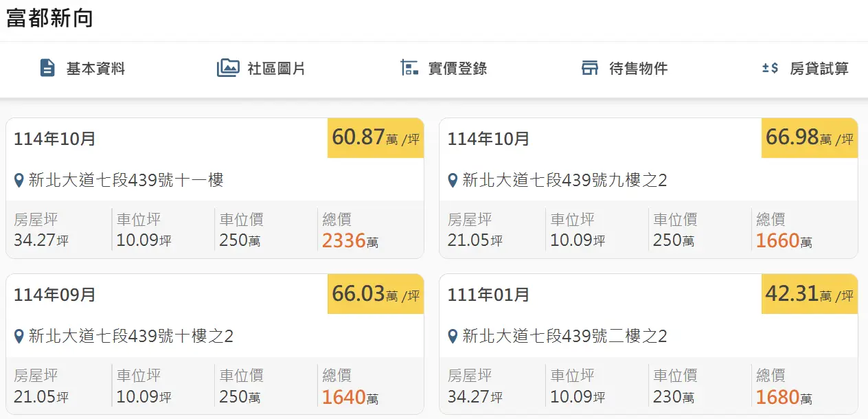The height and width of the screenshot is (419, 868).
Task: Click the 社區圖片 gallery icon
Action: tap(228, 68)
